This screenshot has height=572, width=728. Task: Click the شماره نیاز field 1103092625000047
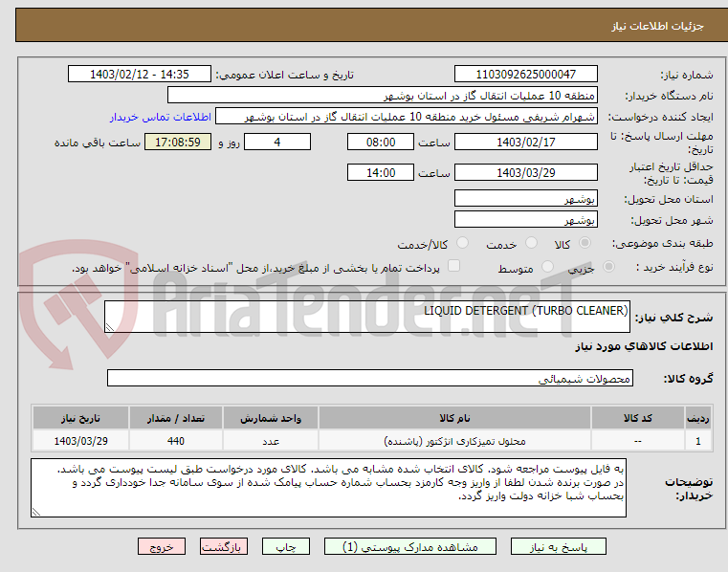point(525,75)
